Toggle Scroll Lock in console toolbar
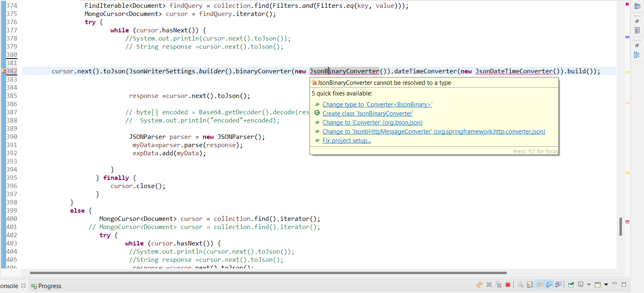The height and width of the screenshot is (293, 644). [530, 284]
